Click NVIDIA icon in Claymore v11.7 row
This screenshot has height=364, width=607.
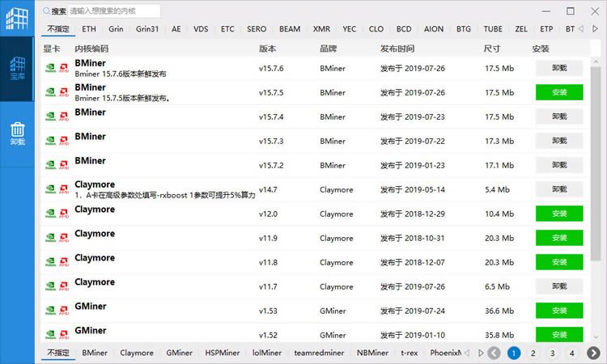click(51, 286)
